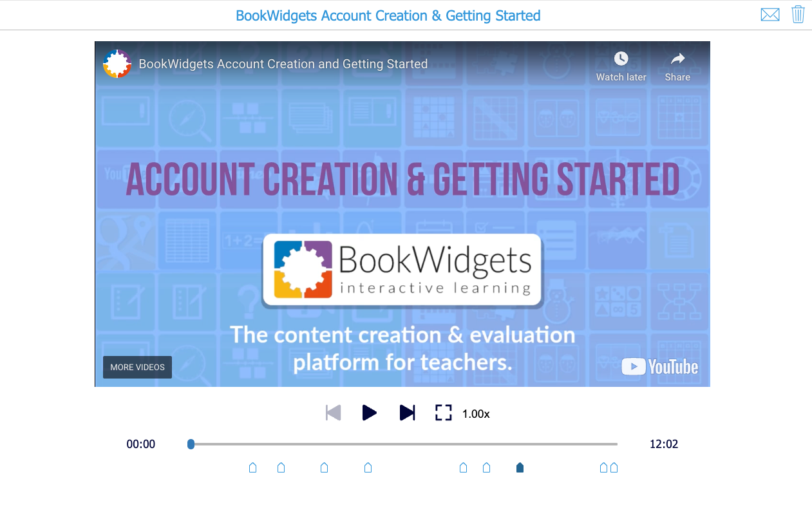
Task: Jump to the first bookmark marker
Action: tap(252, 467)
